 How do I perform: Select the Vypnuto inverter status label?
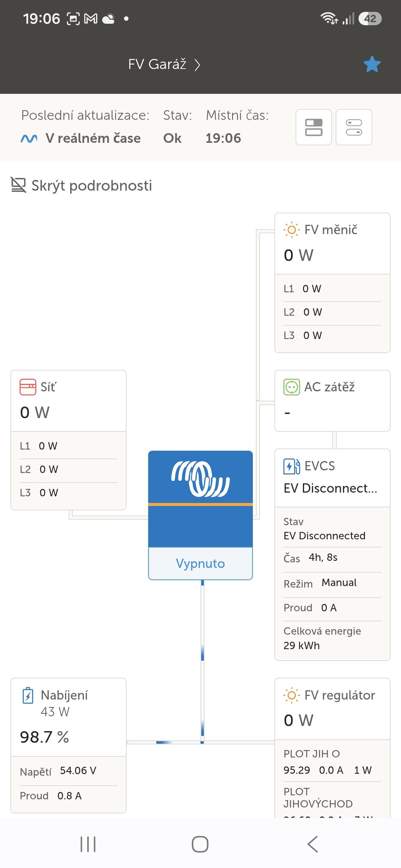click(x=200, y=563)
